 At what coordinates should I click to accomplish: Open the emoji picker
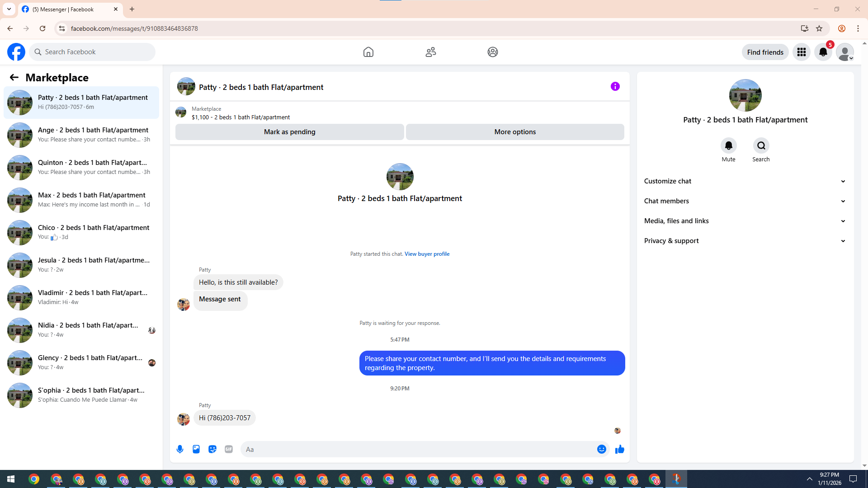pos(602,449)
